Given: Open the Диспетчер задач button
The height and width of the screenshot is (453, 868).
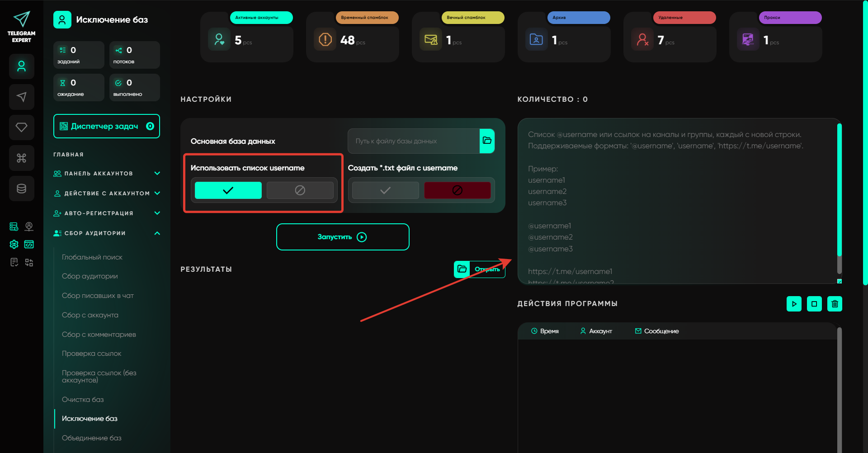Looking at the screenshot, I should click(x=106, y=126).
